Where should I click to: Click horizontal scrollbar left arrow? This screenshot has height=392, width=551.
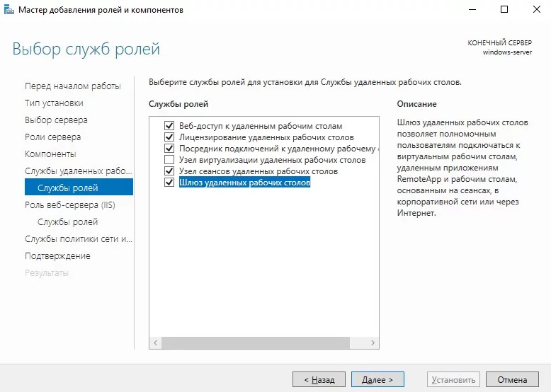[x=155, y=343]
